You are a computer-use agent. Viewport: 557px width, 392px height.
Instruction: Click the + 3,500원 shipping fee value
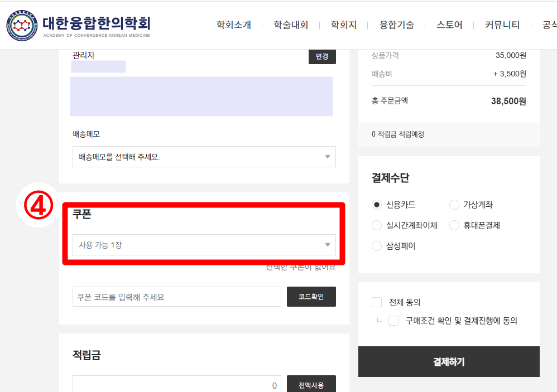pyautogui.click(x=510, y=74)
